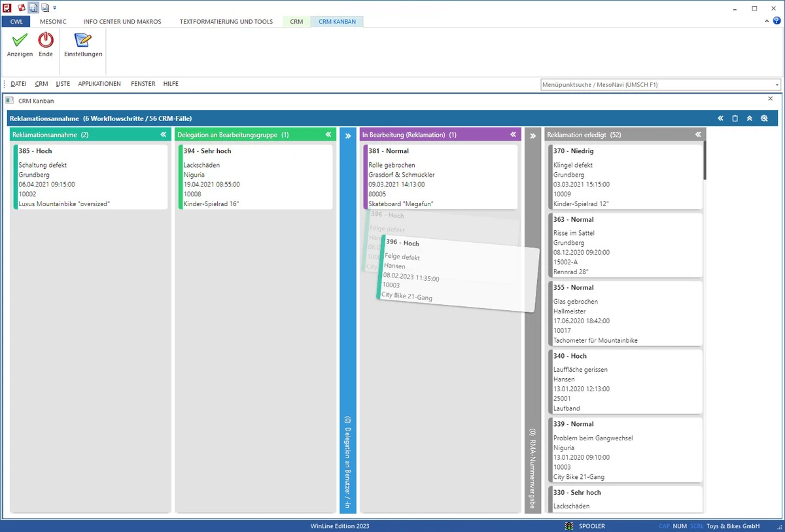785x532 pixels.
Task: Click the highlighted printer icon in title bar
Action: 33,8
